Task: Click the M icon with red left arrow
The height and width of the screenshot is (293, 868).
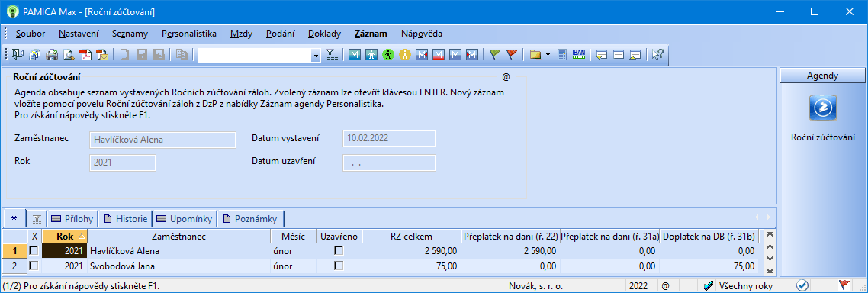Action: [x=423, y=54]
